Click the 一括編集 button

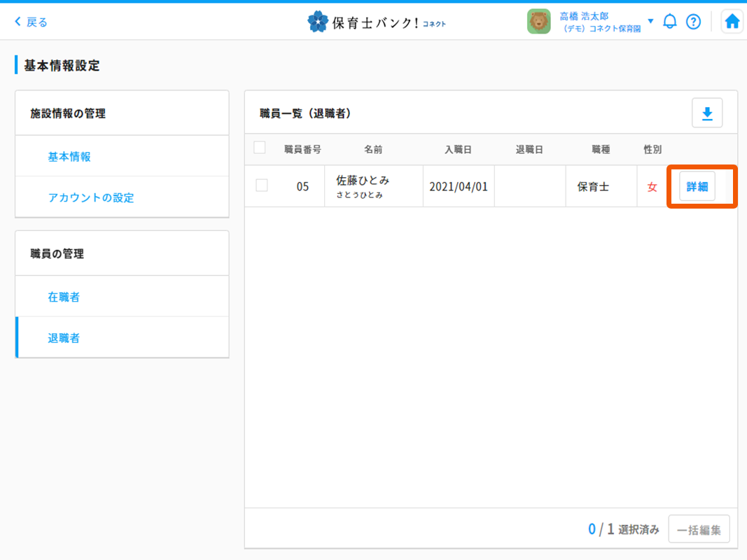click(x=699, y=530)
